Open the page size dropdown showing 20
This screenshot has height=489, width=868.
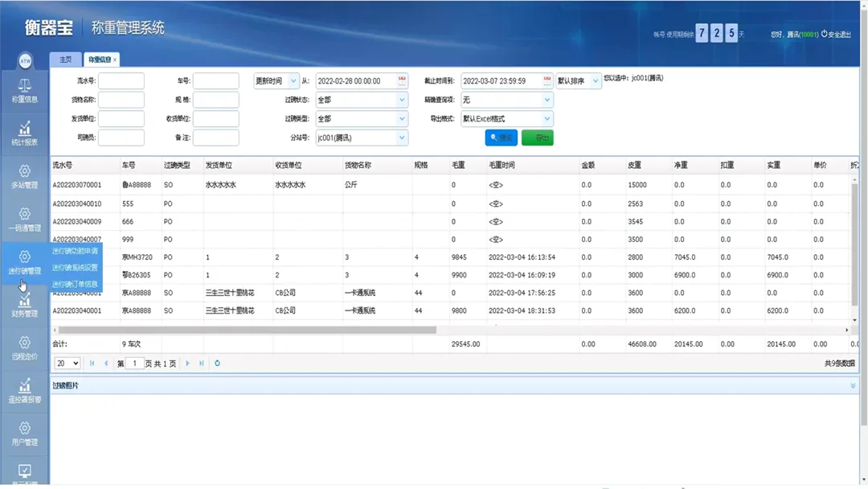tap(68, 363)
